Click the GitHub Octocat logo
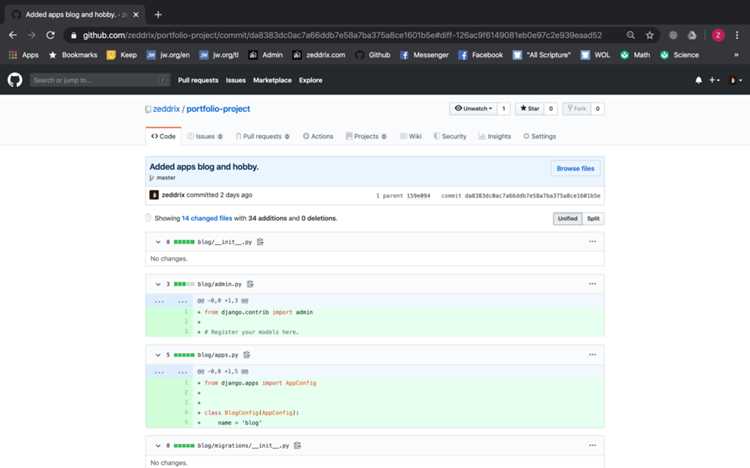The image size is (750, 468). pyautogui.click(x=15, y=80)
